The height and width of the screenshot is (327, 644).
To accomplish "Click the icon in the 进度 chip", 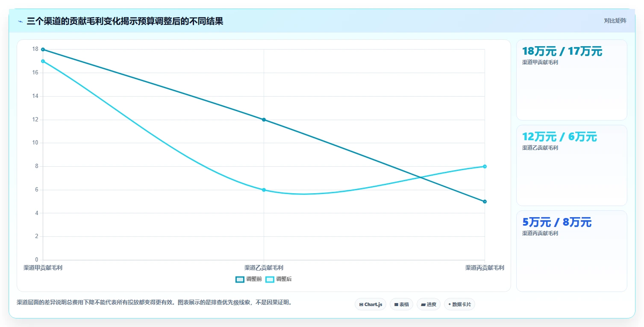I will coord(423,304).
